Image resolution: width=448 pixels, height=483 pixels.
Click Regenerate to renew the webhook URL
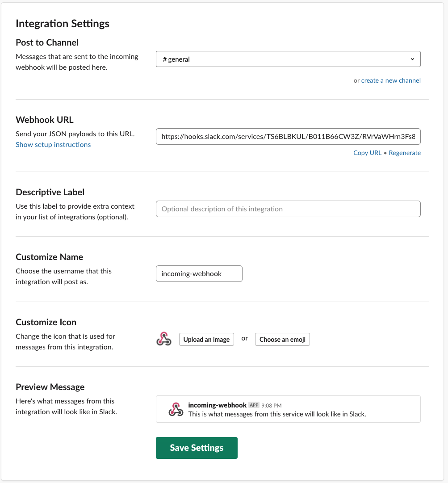pos(405,153)
